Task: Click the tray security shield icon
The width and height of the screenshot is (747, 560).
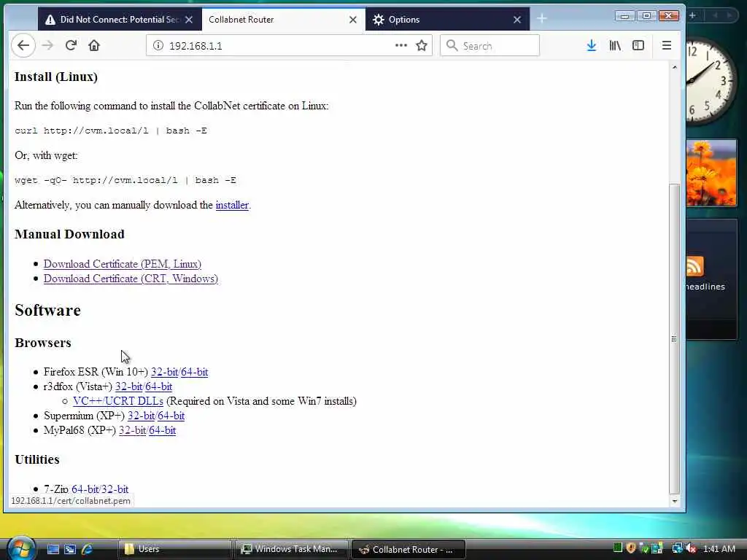Action: pos(631,548)
